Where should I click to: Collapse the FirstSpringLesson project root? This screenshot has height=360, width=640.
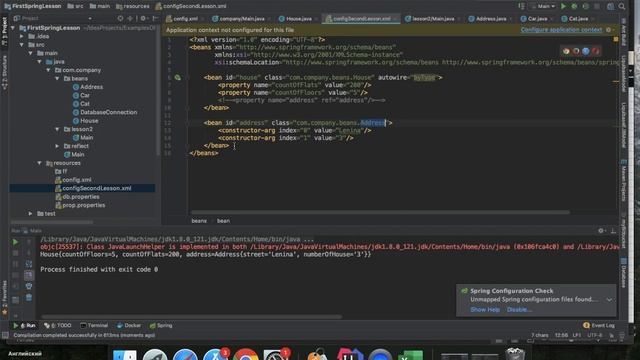pyautogui.click(x=13, y=28)
